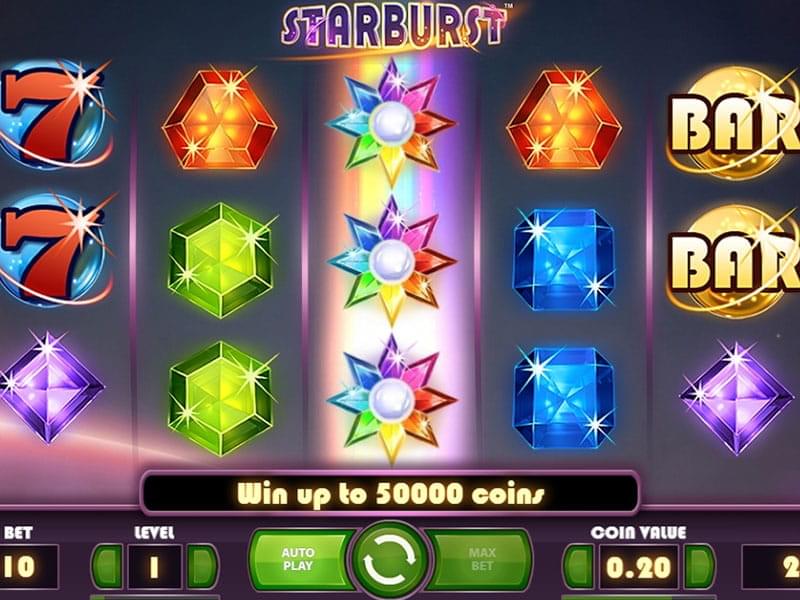Click the middle Starburst wild star symbol

[391, 260]
